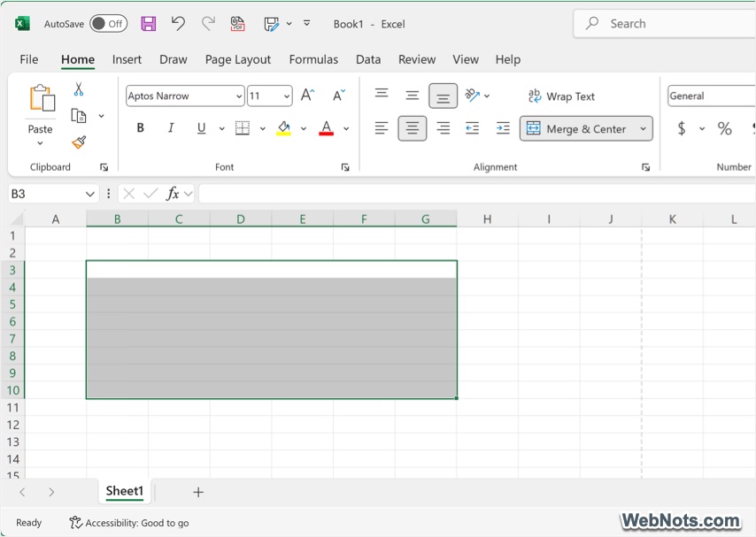Click the Orientation text angle icon
This screenshot has height=537, width=756.
click(x=472, y=95)
